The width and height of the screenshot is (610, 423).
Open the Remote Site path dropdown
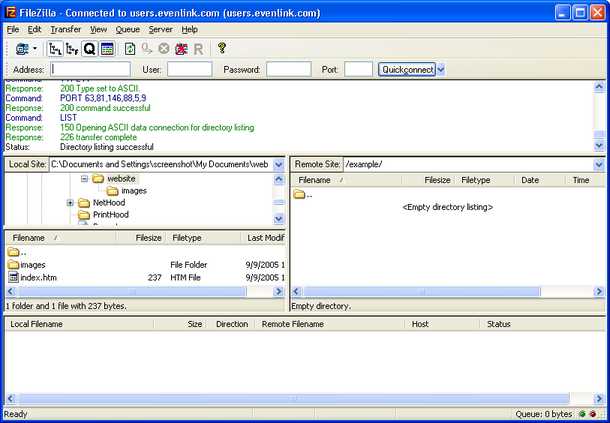click(599, 165)
